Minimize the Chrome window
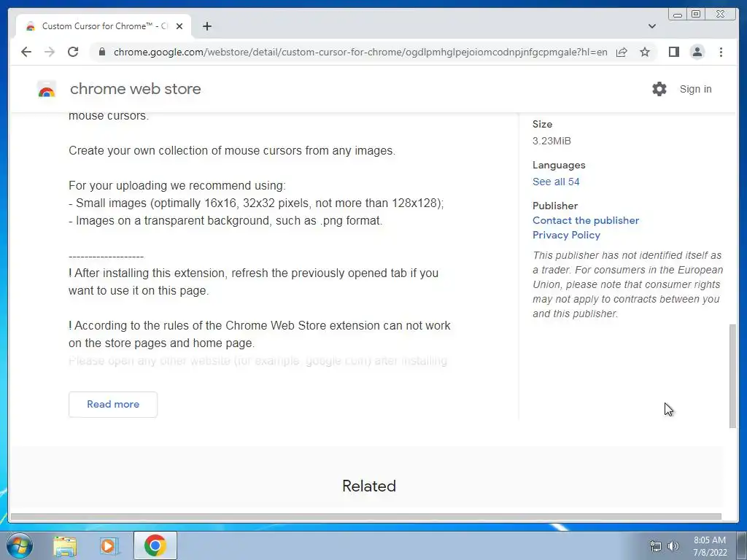 [678, 15]
